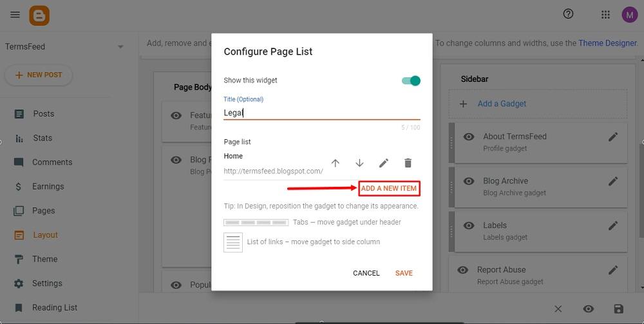
Task: Click the Pages sidebar icon
Action: coord(19,211)
